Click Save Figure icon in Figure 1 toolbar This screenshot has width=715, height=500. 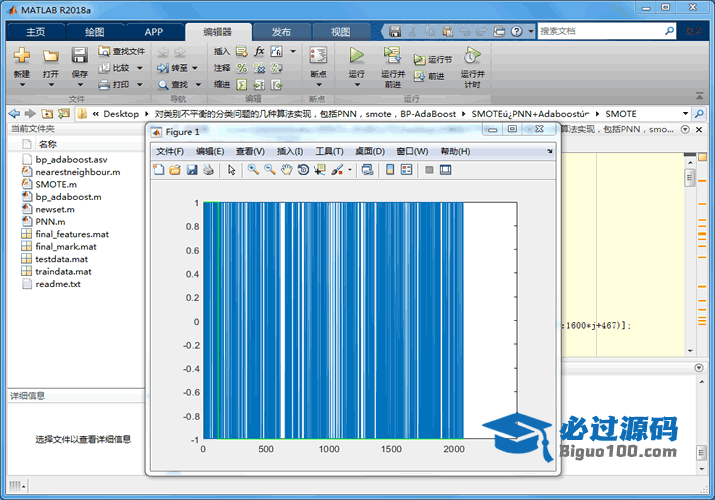[192, 170]
